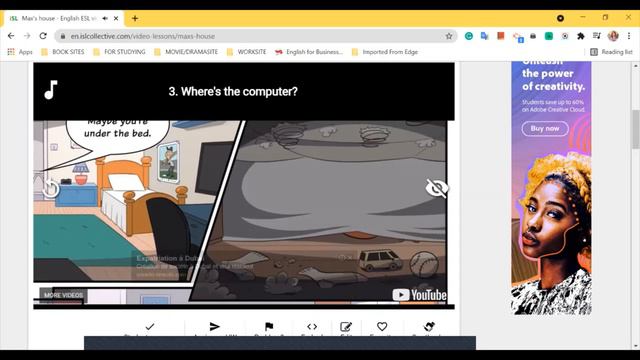Image resolution: width=640 pixels, height=360 pixels.
Task: Click the flag report icon below the video
Action: coord(269,327)
